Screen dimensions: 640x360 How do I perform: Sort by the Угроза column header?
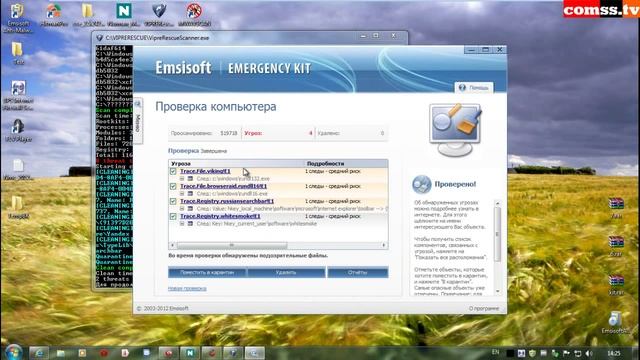[236, 163]
